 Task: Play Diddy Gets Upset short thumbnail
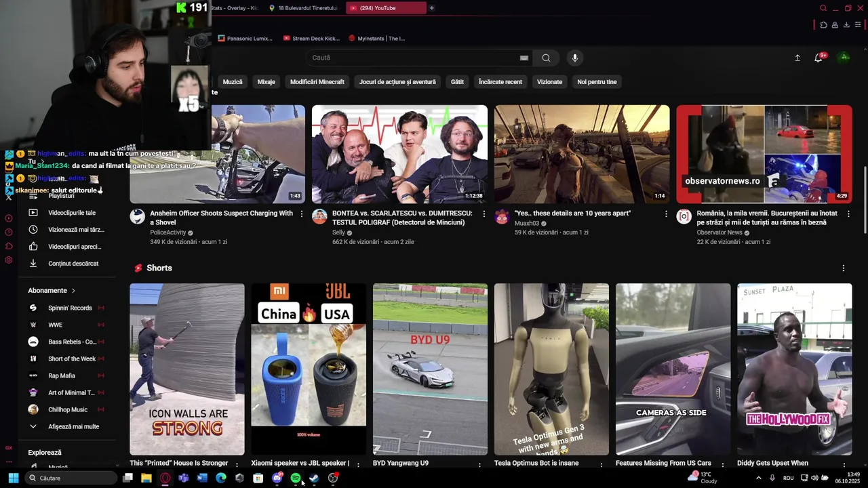click(795, 369)
